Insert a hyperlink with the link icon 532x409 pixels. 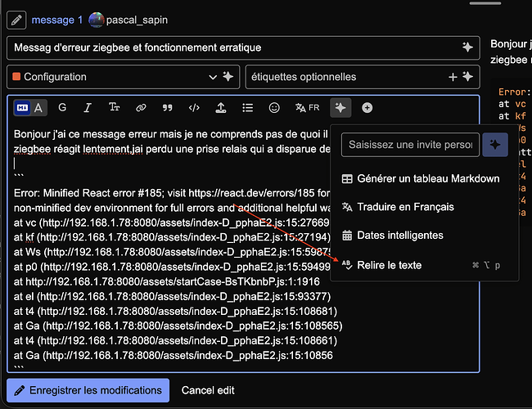141,107
